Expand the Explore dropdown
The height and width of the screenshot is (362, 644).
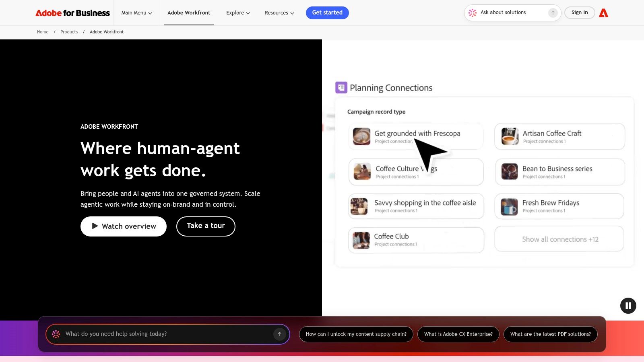[x=238, y=13]
